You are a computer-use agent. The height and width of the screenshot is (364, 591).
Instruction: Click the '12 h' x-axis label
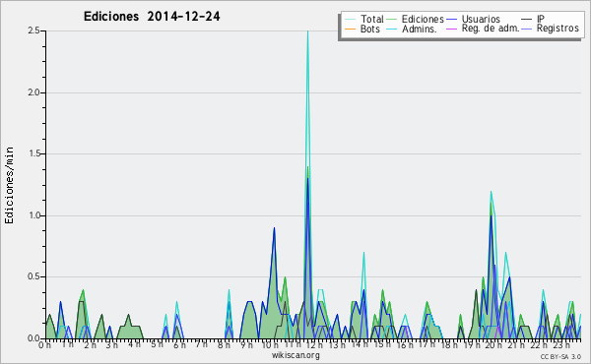pos(314,344)
